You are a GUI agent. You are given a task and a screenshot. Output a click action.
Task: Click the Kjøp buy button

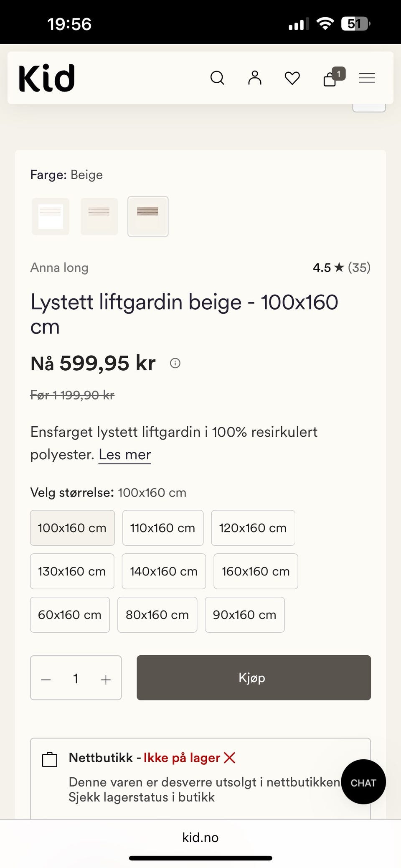(254, 677)
